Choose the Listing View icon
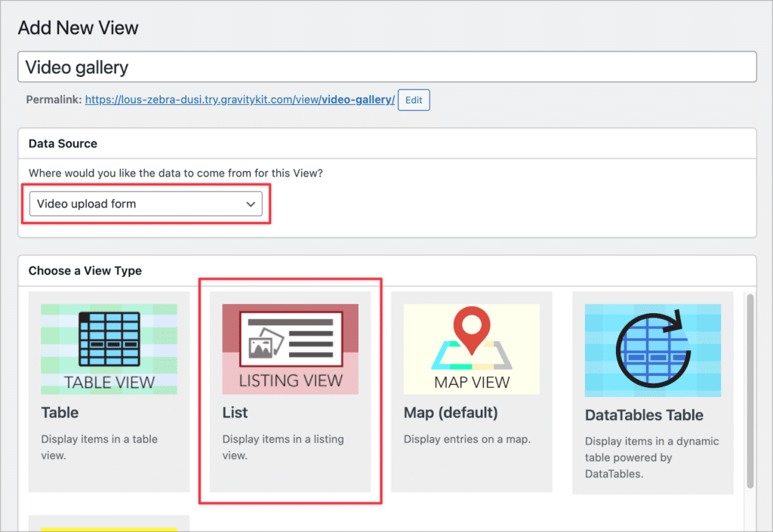The image size is (773, 532). point(291,349)
